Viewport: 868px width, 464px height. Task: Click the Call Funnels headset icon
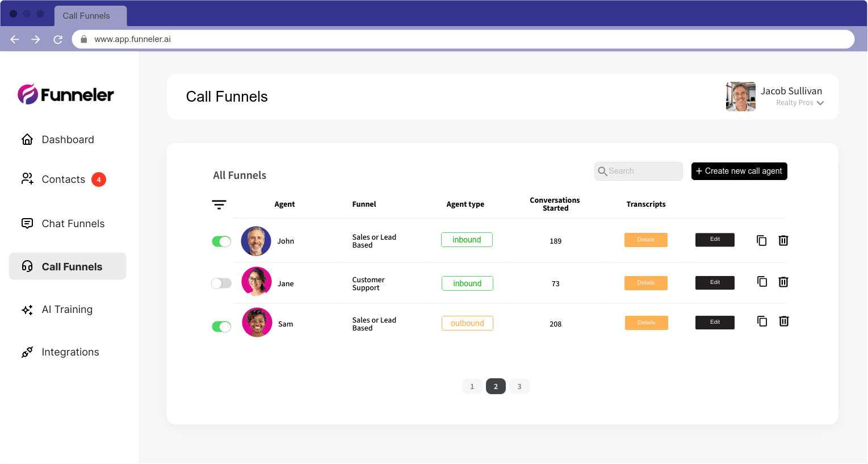pyautogui.click(x=27, y=266)
